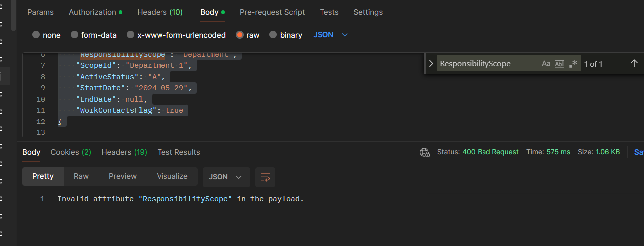Image resolution: width=644 pixels, height=246 pixels.
Task: Open the request body JSON language dropdown
Action: pyautogui.click(x=330, y=35)
